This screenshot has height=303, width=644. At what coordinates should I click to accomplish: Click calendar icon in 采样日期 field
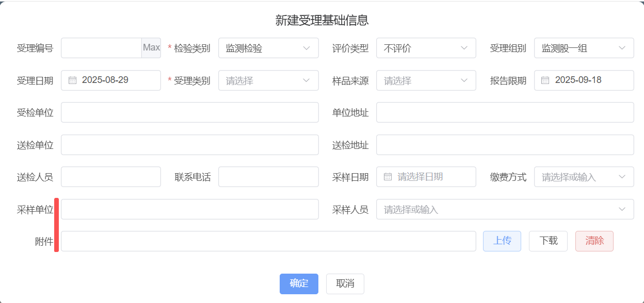(x=388, y=177)
